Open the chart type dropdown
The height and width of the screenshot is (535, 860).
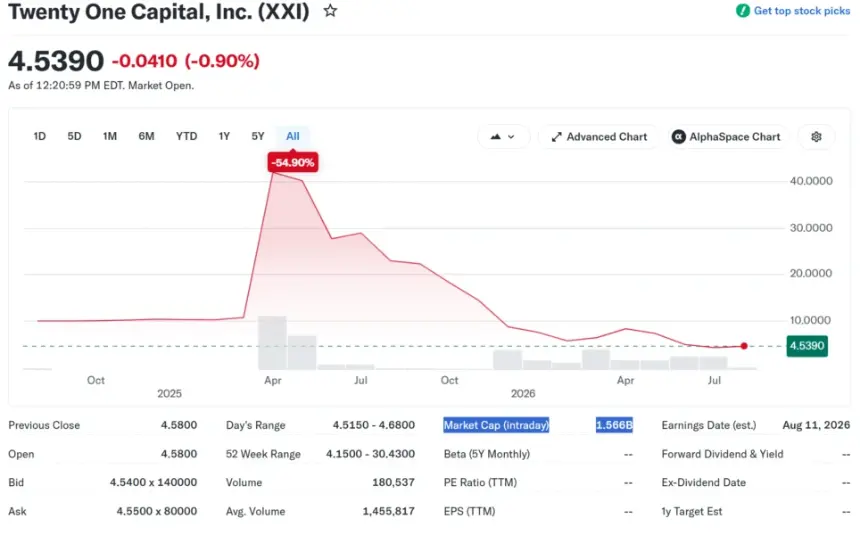(503, 137)
